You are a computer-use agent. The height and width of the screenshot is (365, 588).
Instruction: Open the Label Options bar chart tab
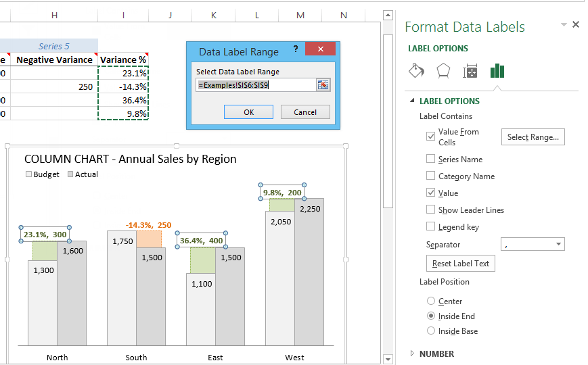tap(497, 70)
